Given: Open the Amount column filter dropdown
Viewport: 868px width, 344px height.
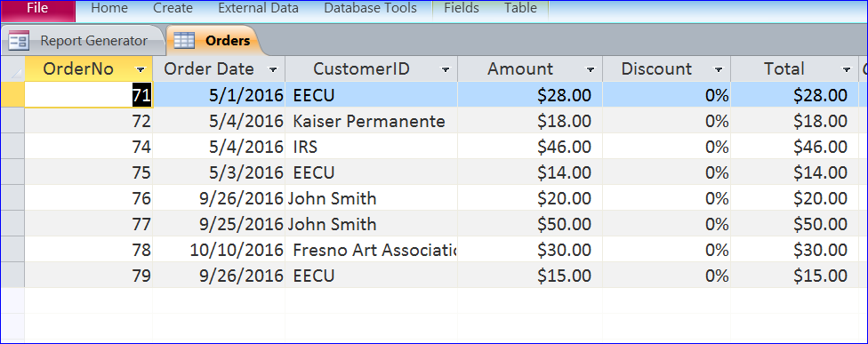Looking at the screenshot, I should 591,69.
